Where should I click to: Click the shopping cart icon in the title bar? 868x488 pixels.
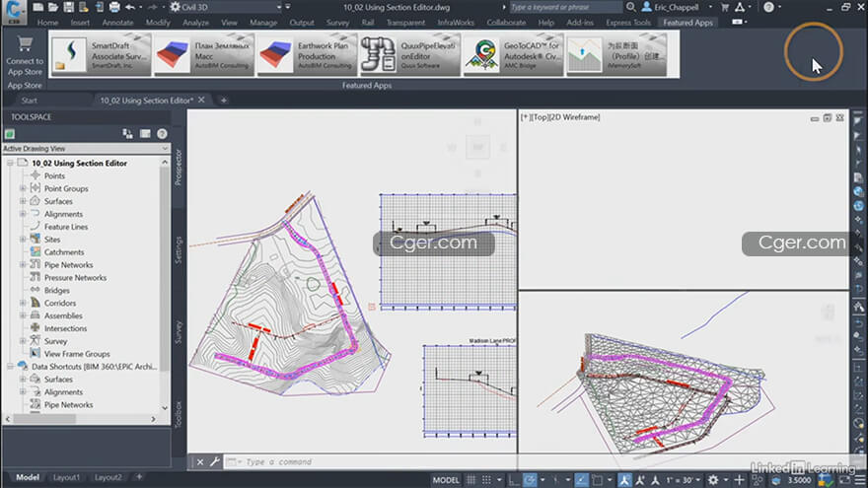point(725,7)
